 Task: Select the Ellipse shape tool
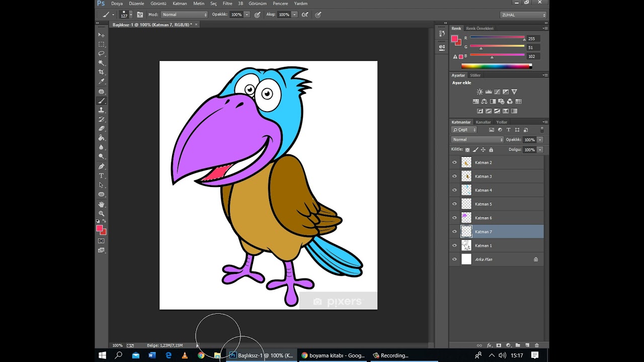tap(101, 194)
